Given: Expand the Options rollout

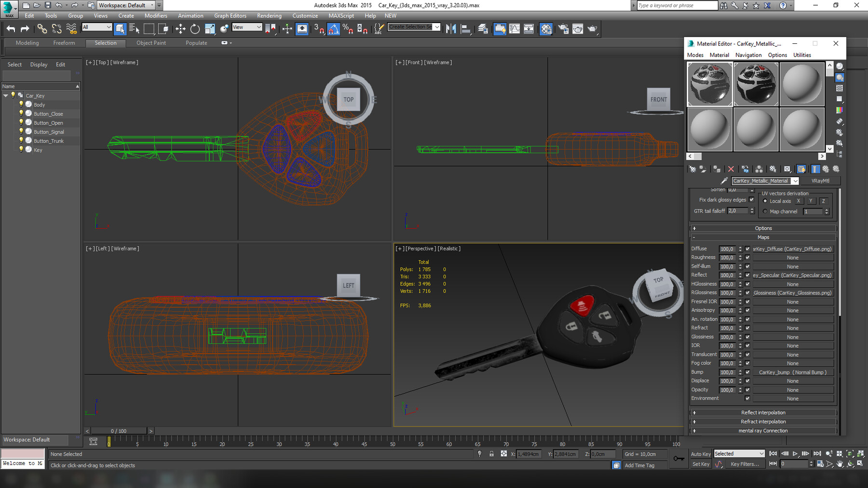Looking at the screenshot, I should [763, 228].
